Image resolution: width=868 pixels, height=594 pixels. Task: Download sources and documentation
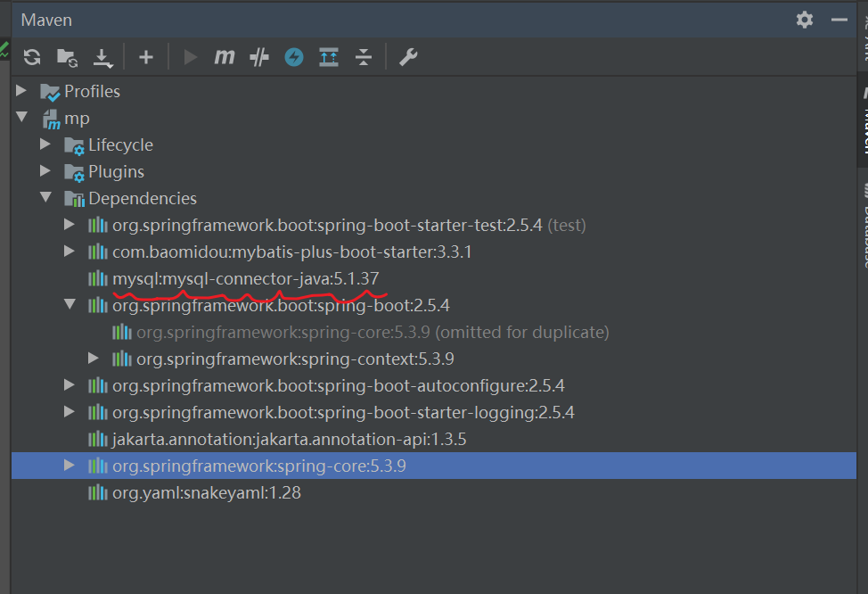[x=103, y=58]
